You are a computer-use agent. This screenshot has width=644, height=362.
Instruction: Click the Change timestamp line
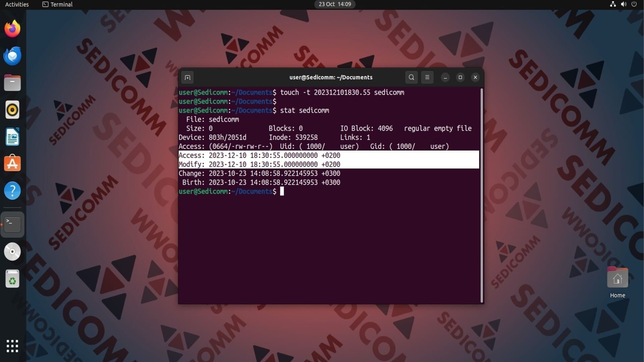[x=259, y=173]
